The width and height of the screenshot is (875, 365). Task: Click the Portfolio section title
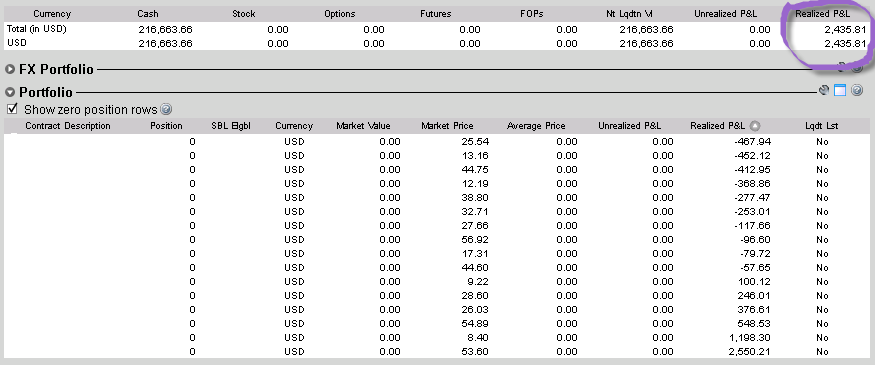46,92
